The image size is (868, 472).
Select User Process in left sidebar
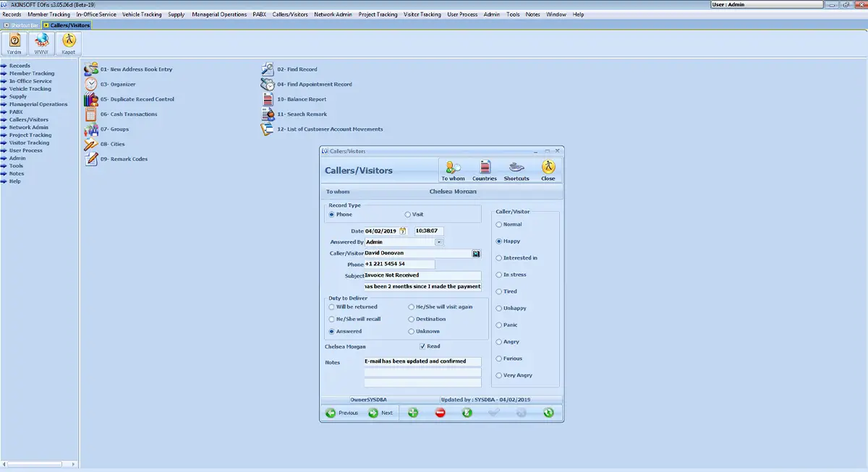point(25,150)
